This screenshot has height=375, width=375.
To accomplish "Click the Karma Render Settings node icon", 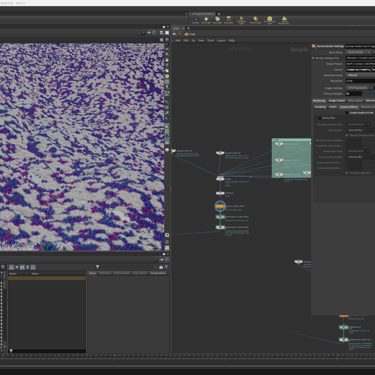I will pos(314,46).
